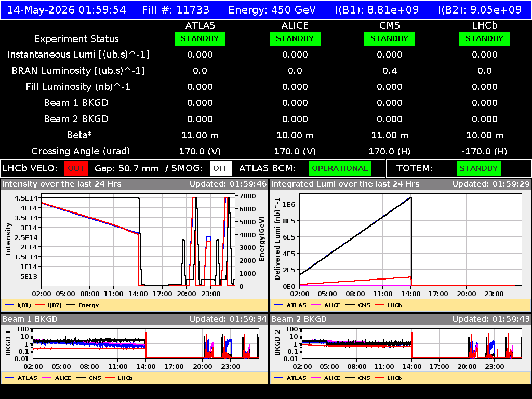Select the I(B2): 9.05e+09 intensity readout
Screen dimensions: 532x399
(480, 9)
